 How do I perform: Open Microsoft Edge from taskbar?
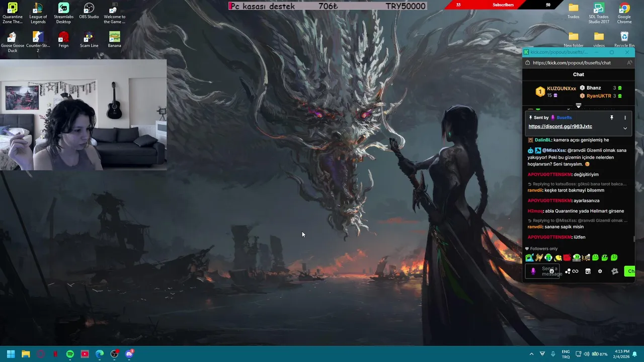100,354
